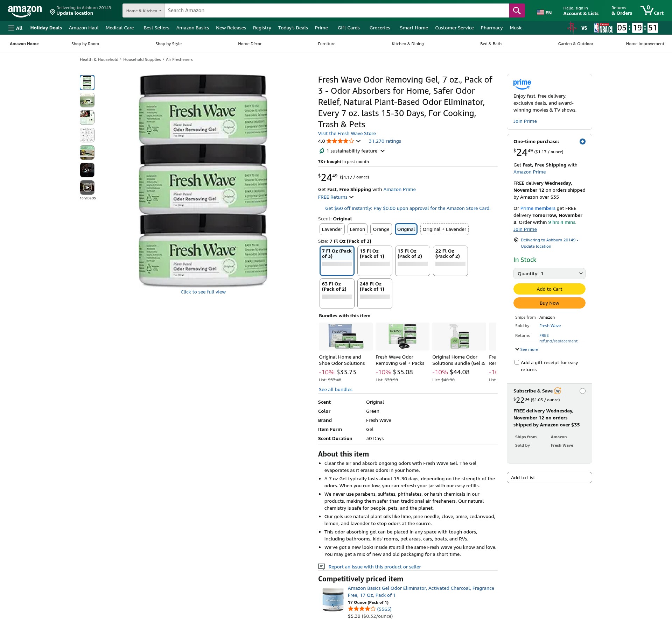
Task: Open the Quantity dropdown
Action: 549,274
